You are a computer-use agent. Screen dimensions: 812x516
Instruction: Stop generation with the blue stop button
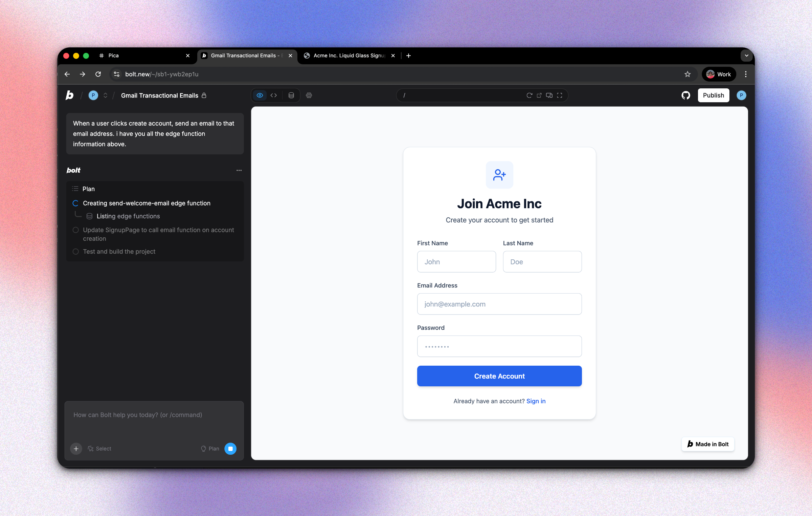click(231, 448)
